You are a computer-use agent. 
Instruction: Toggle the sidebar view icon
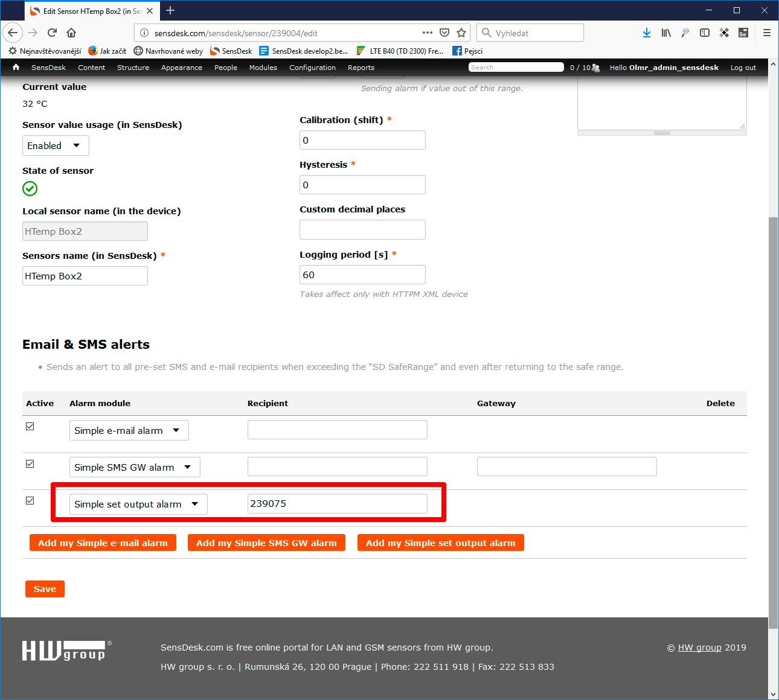coord(705,33)
